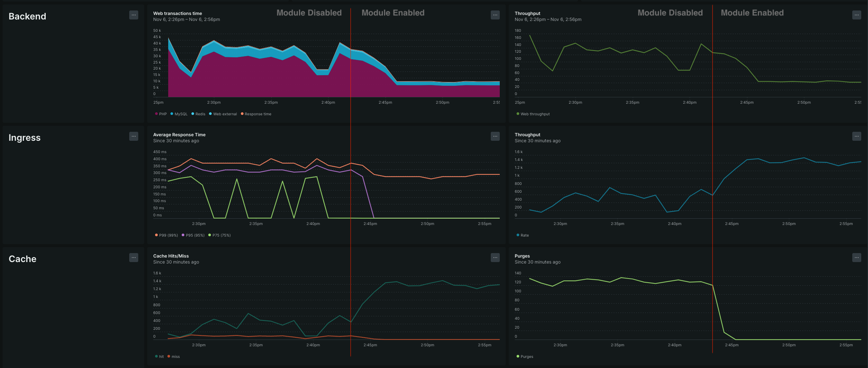Click the Web transactions time chart title
This screenshot has height=368, width=868.
(178, 13)
